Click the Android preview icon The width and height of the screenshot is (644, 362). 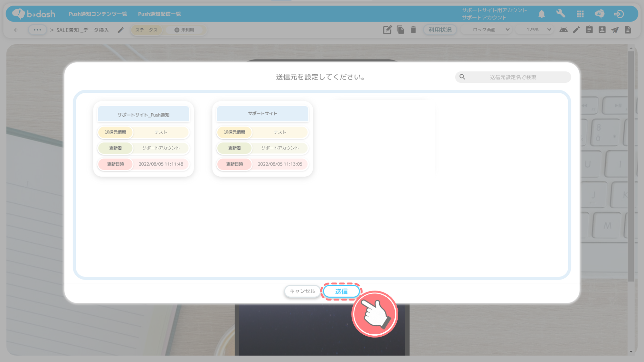(x=563, y=30)
